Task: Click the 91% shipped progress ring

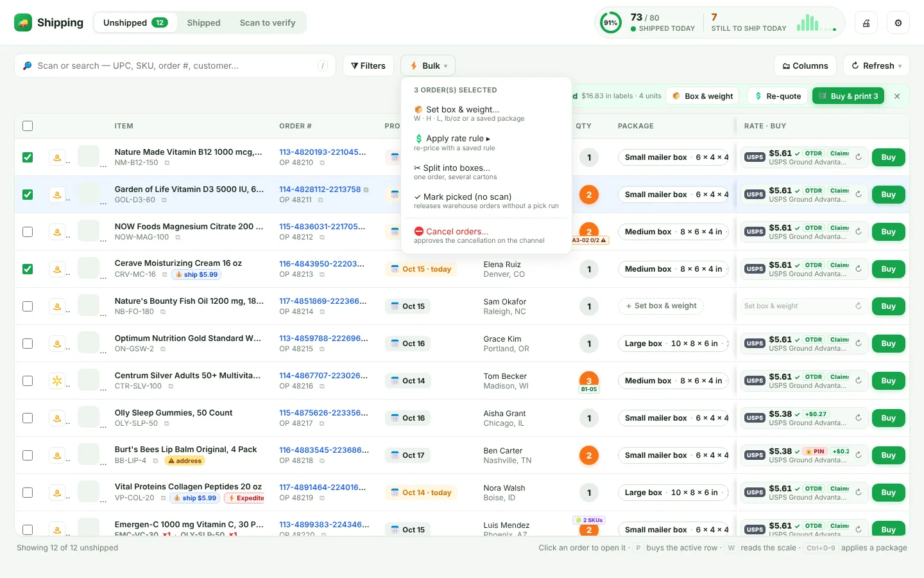Action: tap(610, 23)
